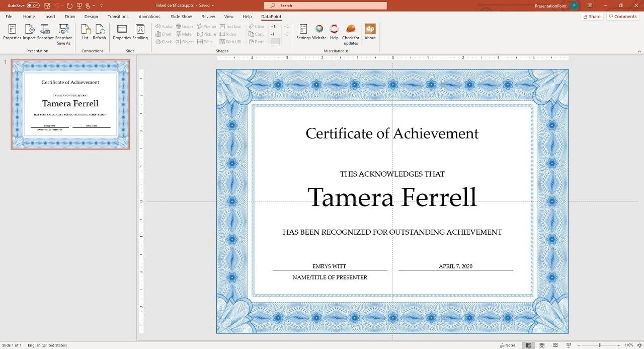Check for DataPoint updates

[350, 34]
